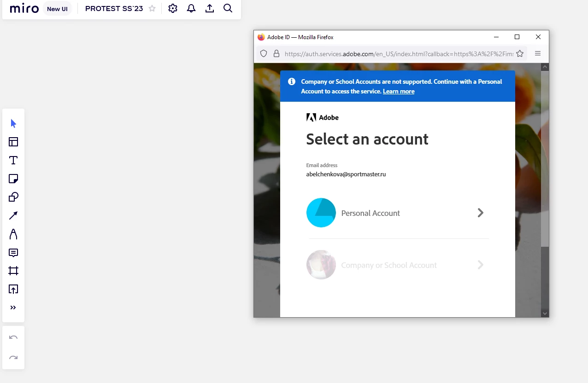Click the Adobe logo

[323, 117]
